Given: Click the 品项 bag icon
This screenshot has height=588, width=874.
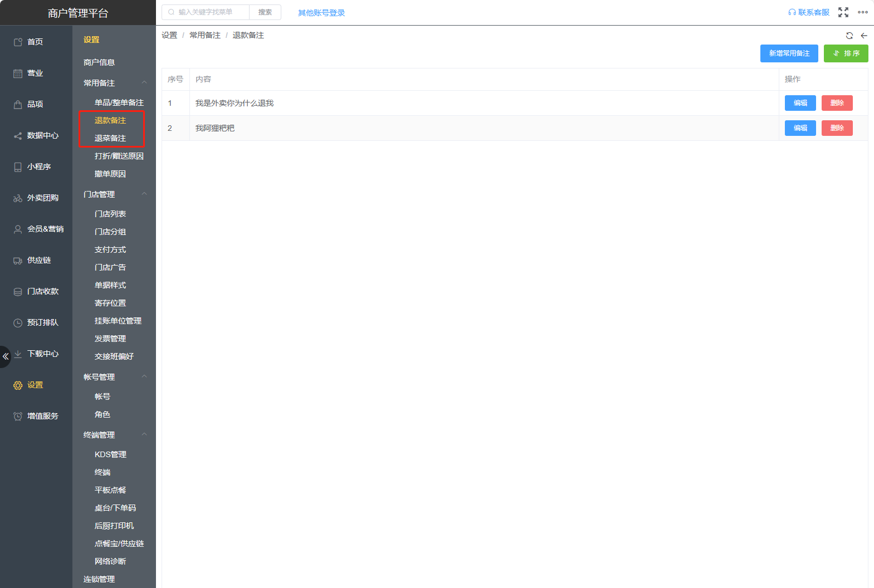Looking at the screenshot, I should [18, 104].
